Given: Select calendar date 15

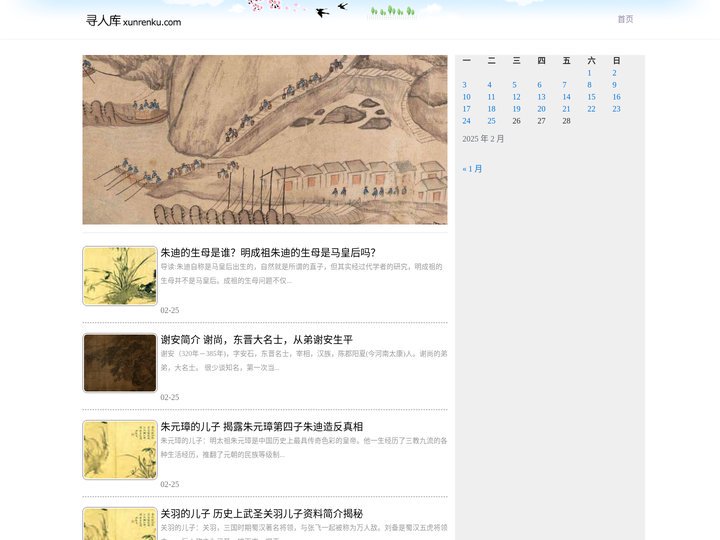Looking at the screenshot, I should point(591,97).
